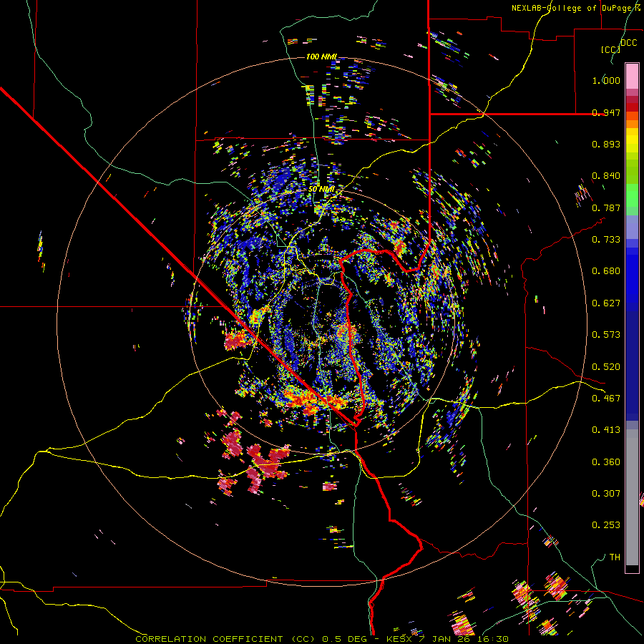Click the 0.467 legend value
Image resolution: width=644 pixels, height=644 pixels.
[606, 399]
